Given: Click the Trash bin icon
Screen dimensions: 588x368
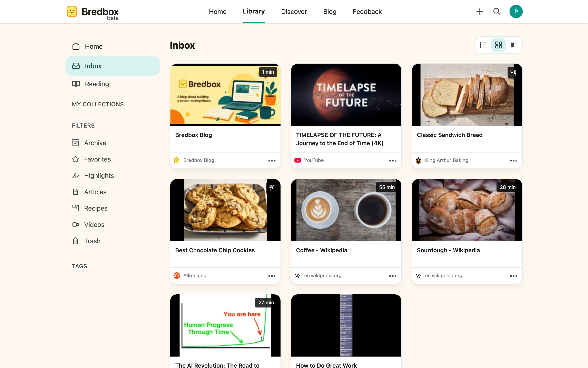Looking at the screenshot, I should coord(76,241).
